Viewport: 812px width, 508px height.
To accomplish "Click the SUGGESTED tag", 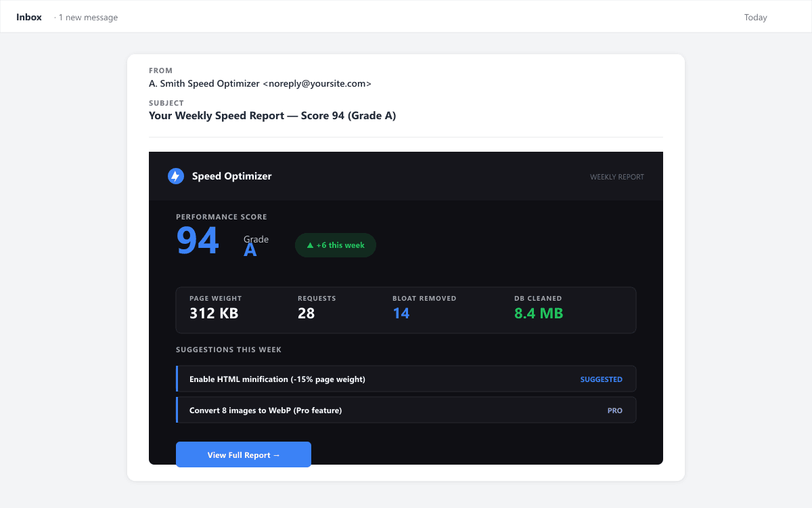I will [x=602, y=379].
